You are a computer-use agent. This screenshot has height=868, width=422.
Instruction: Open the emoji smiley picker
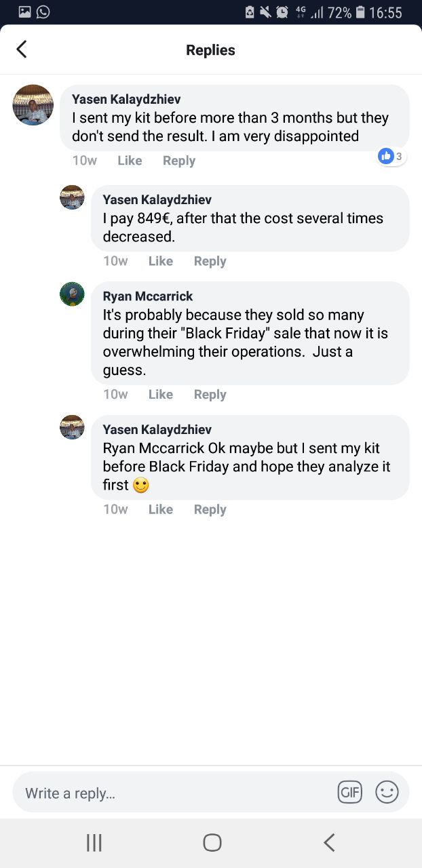[387, 791]
